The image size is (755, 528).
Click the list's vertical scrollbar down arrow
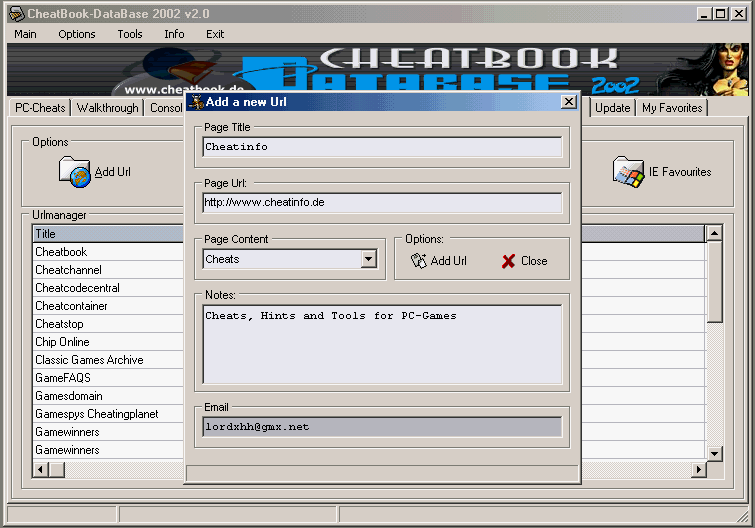click(x=714, y=453)
